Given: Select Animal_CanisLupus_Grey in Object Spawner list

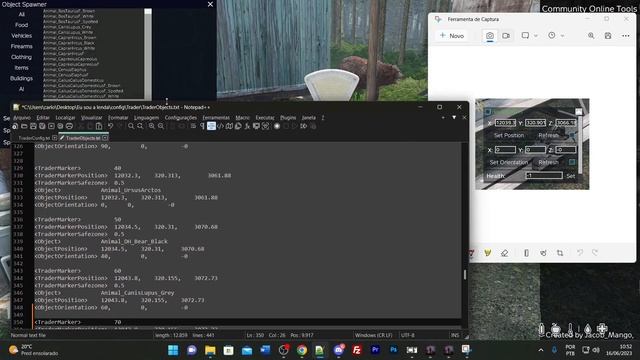Looking at the screenshot, I should point(67,27).
